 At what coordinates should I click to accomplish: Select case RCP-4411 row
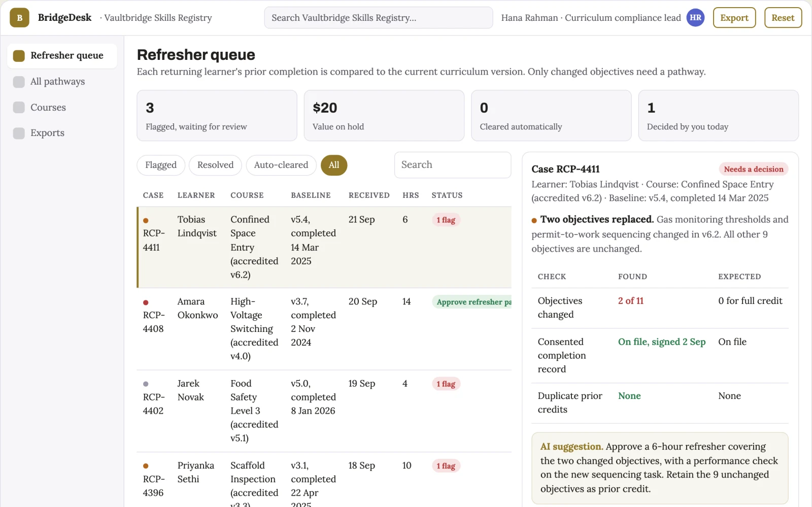pos(324,247)
